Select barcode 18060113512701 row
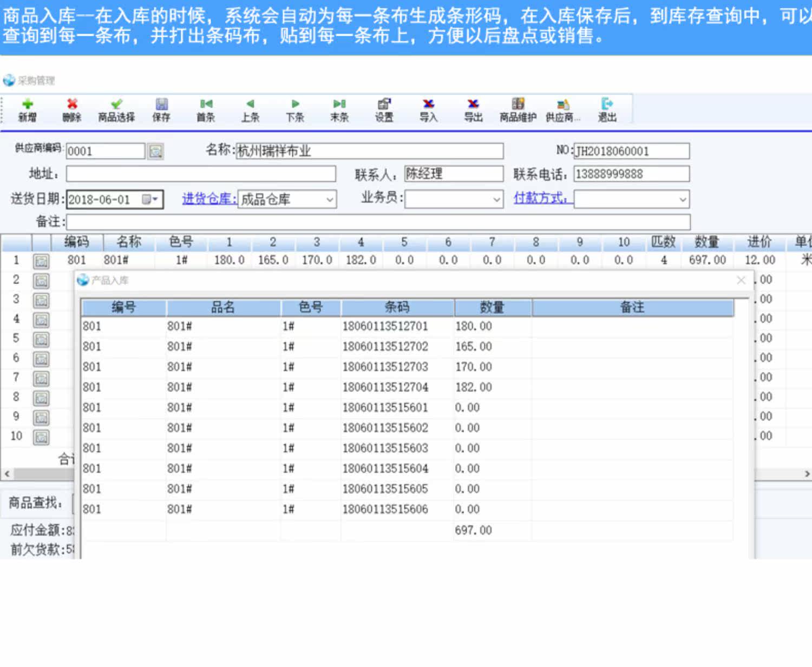 (407, 326)
